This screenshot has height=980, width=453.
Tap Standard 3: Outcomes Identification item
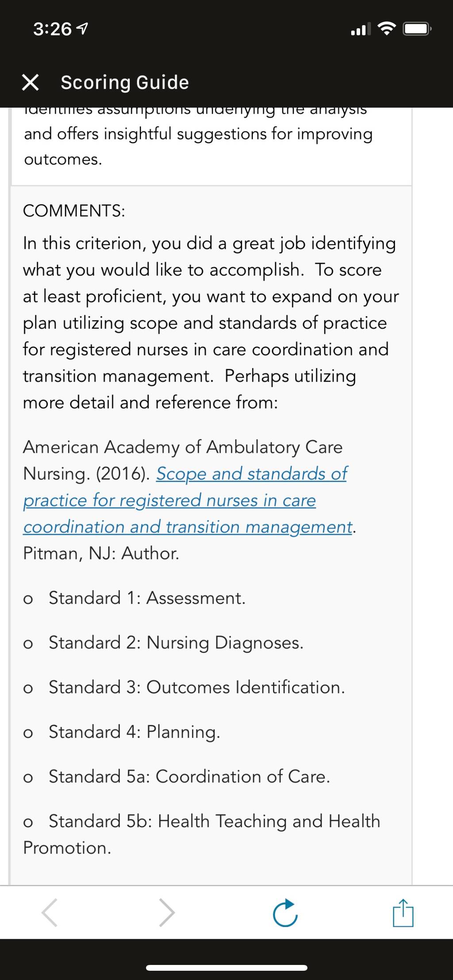(x=196, y=687)
